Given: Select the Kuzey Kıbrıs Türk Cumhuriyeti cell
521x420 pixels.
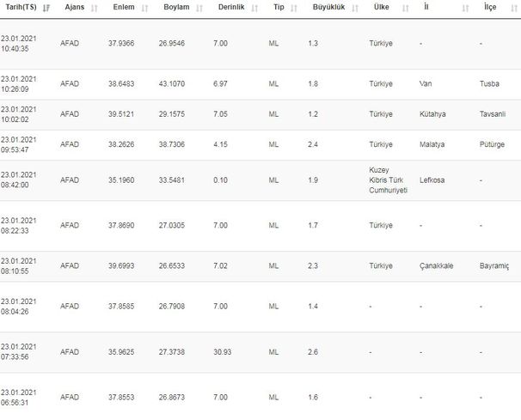Looking at the screenshot, I should click(388, 180).
